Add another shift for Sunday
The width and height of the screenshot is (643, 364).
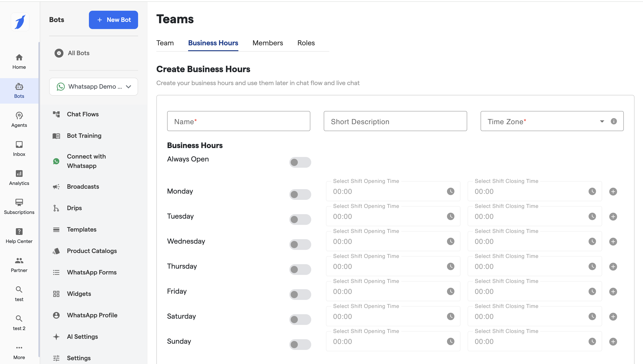coord(613,341)
